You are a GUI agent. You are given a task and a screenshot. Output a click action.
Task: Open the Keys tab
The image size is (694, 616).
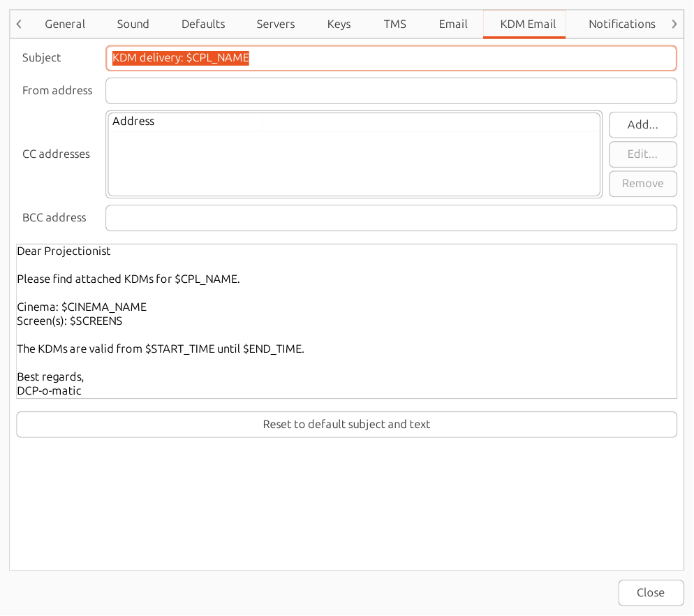click(339, 24)
